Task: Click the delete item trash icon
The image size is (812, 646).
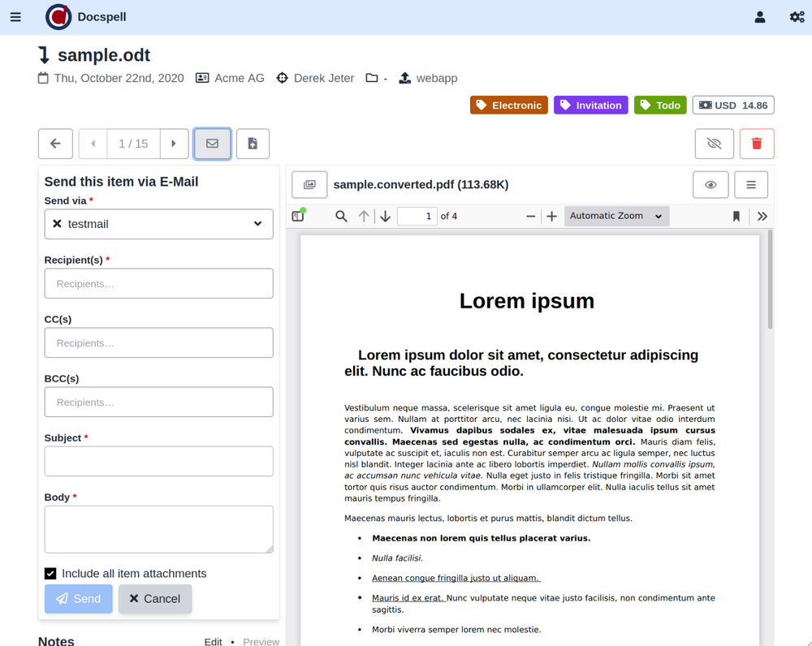Action: pos(756,144)
